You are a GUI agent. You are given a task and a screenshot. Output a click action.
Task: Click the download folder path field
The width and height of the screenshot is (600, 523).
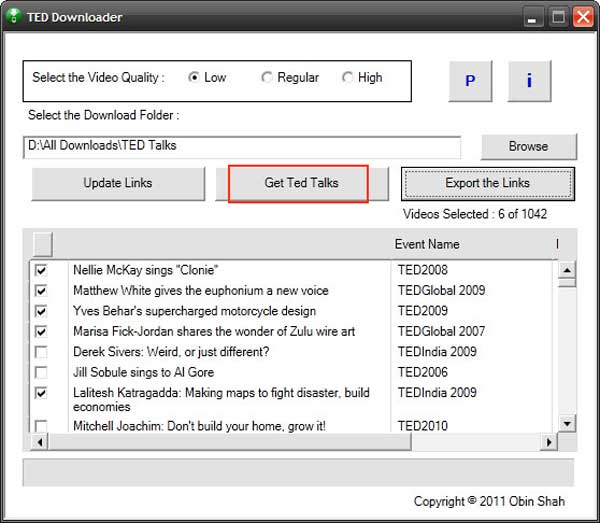[242, 147]
